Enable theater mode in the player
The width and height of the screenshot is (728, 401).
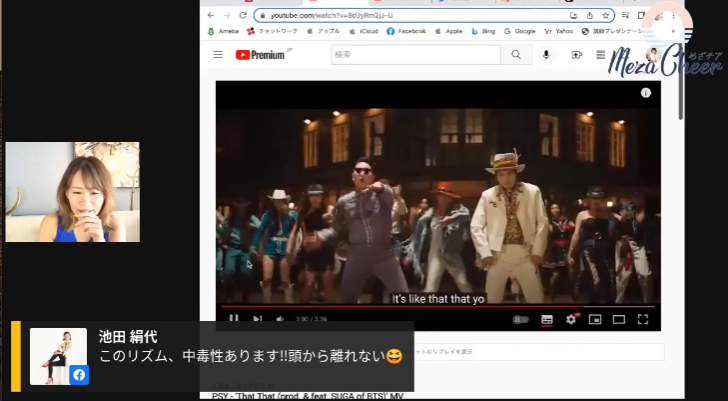click(x=619, y=319)
